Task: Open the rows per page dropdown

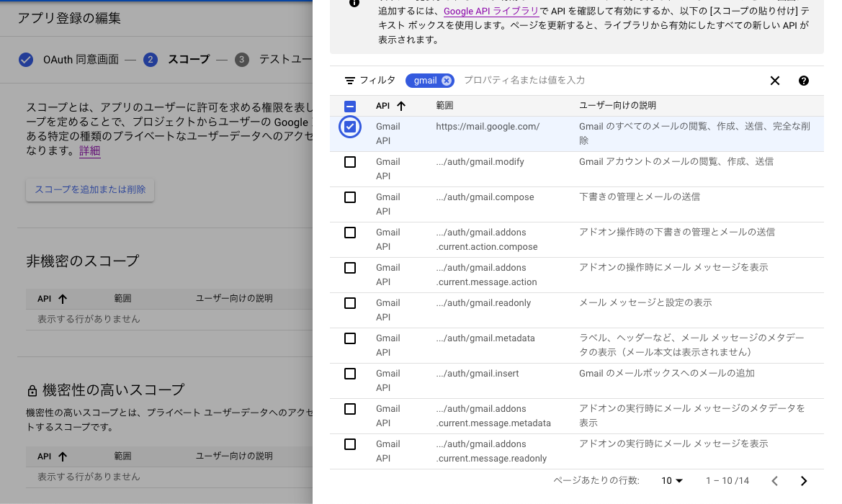Action: (672, 481)
